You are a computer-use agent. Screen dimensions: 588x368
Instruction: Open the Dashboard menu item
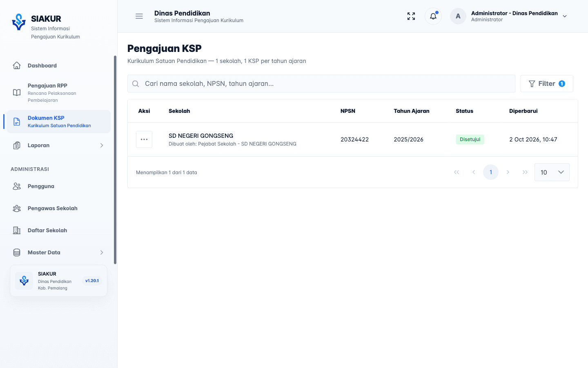click(58, 65)
